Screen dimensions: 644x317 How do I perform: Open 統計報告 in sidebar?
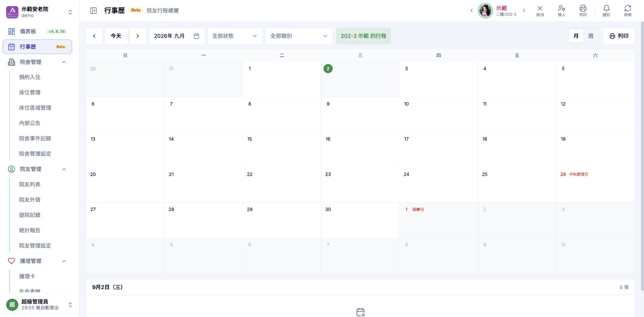(30, 230)
